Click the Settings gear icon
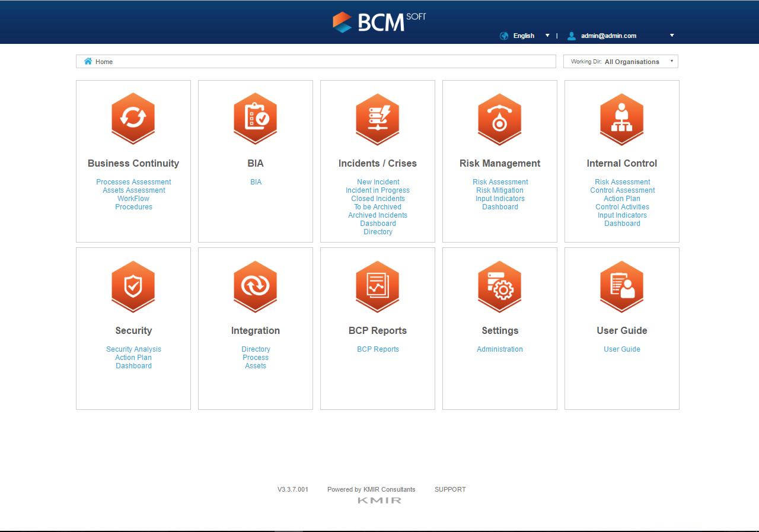This screenshot has width=759, height=532. (x=500, y=286)
